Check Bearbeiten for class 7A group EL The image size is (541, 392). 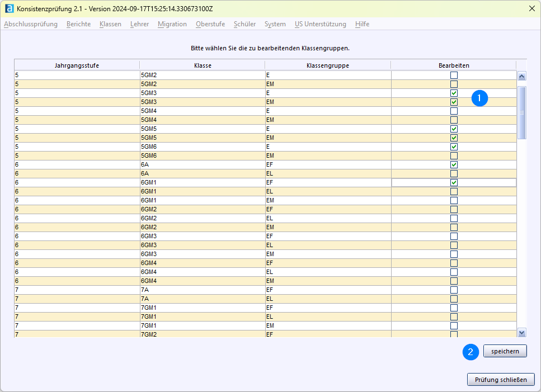pyautogui.click(x=454, y=299)
